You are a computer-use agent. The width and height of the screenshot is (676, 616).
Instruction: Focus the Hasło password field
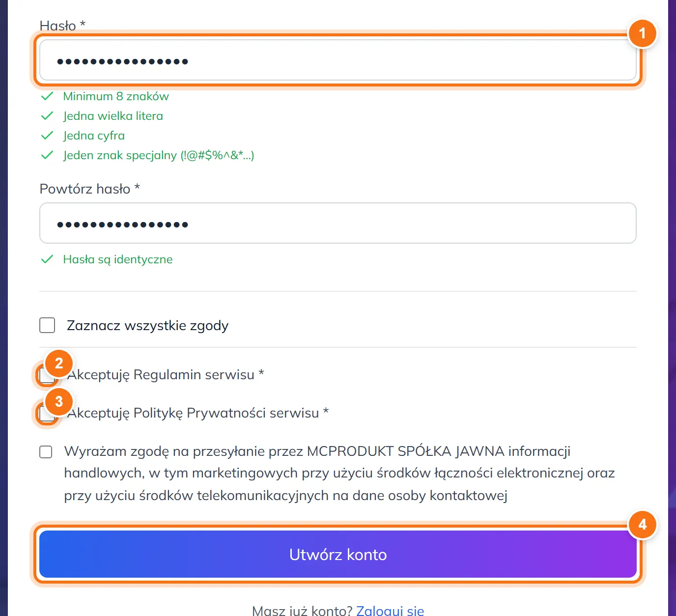[338, 60]
